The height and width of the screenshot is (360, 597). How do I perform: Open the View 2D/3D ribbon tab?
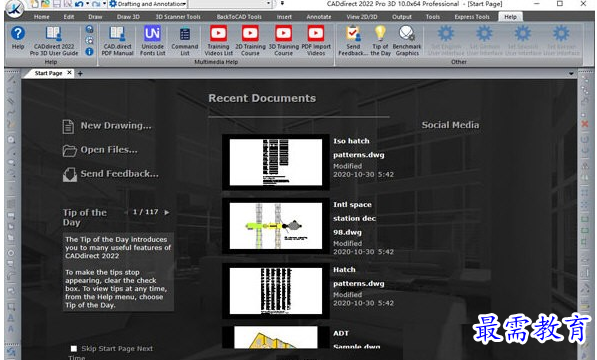point(362,17)
